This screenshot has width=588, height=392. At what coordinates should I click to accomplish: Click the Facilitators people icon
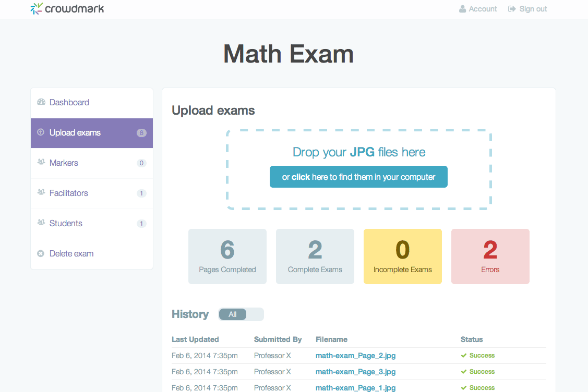pos(41,193)
